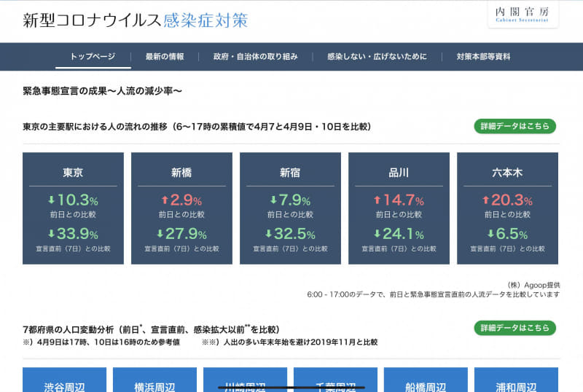Open the 渋谷周辺 area tile
Viewport: 583px width, 392px height.
64,380
